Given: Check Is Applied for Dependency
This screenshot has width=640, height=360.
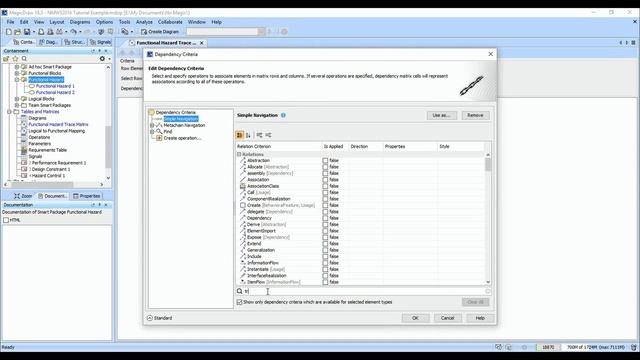Looking at the screenshot, I should pyautogui.click(x=325, y=218).
